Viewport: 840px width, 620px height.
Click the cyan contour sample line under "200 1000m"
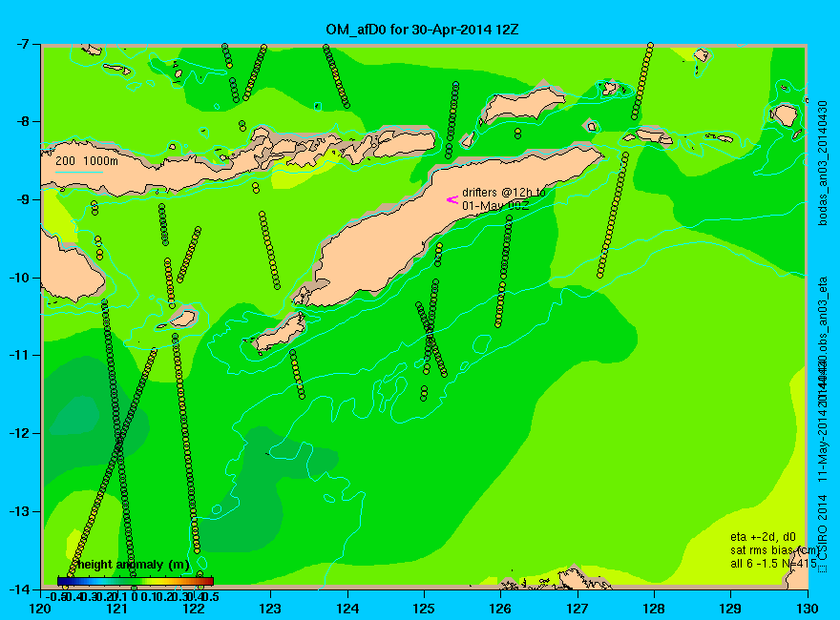click(x=78, y=173)
